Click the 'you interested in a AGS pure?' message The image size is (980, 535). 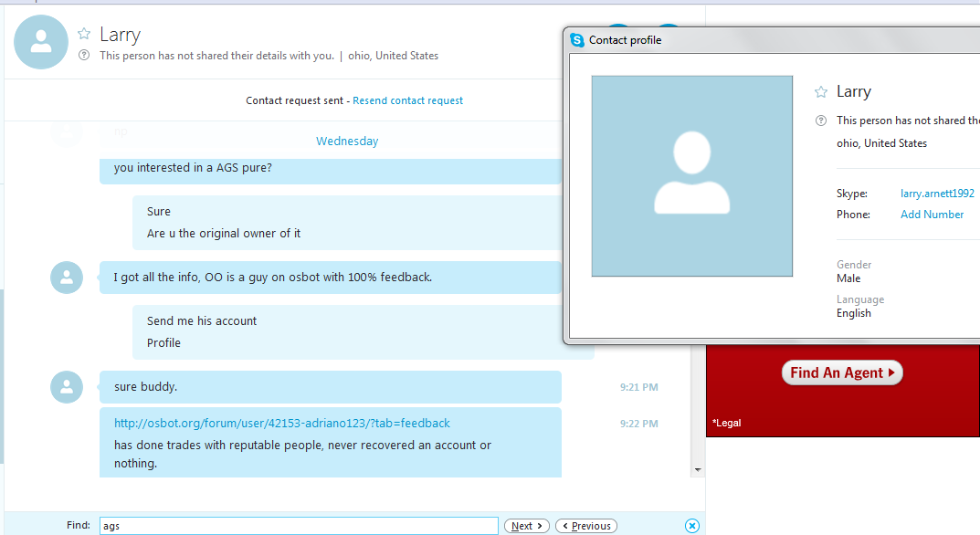(x=193, y=167)
